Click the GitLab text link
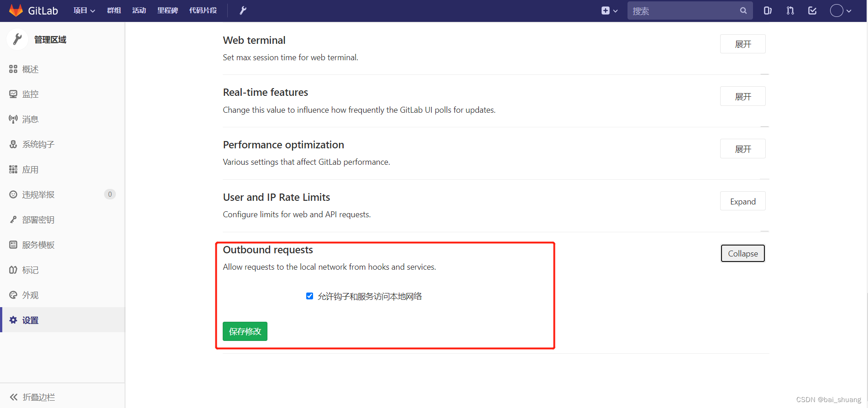 pyautogui.click(x=43, y=10)
